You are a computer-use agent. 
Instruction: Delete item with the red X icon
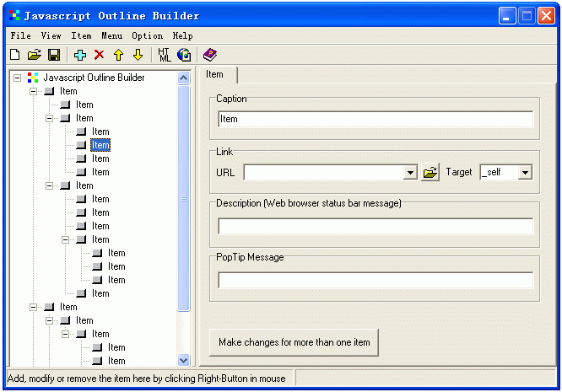[100, 55]
